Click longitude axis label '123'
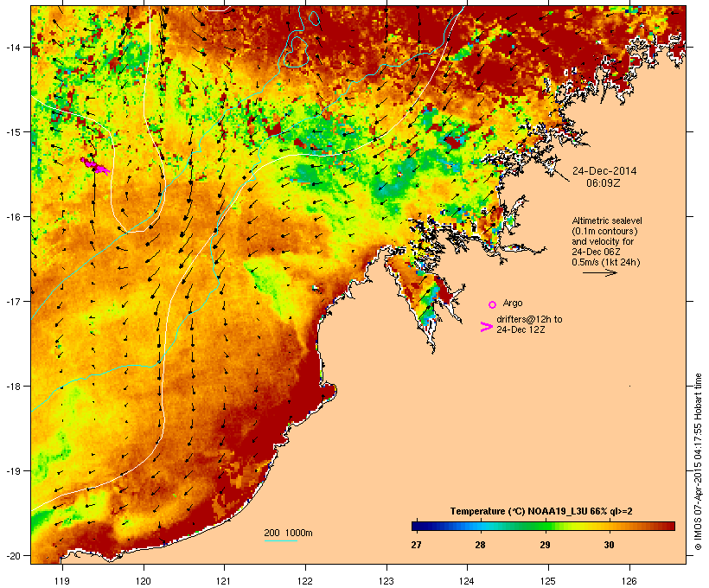 click(386, 581)
